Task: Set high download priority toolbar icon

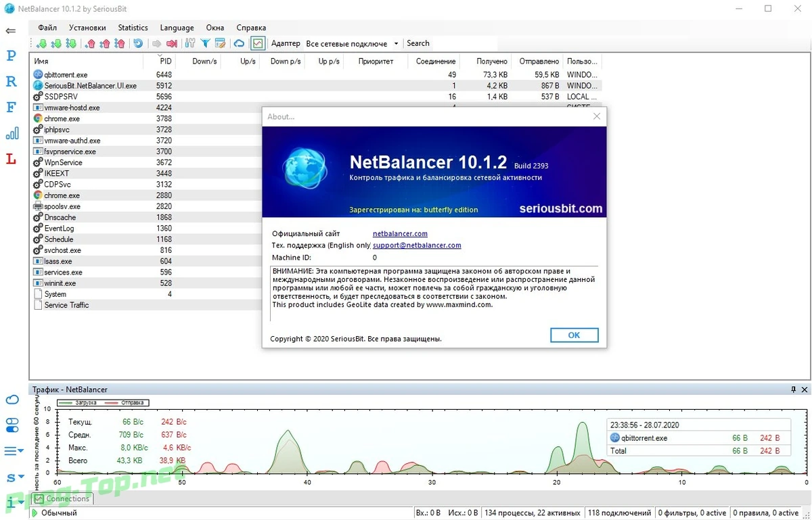Action: coord(71,44)
